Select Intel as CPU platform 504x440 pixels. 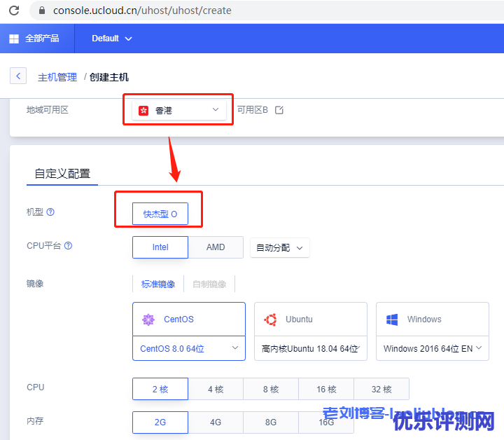[160, 247]
